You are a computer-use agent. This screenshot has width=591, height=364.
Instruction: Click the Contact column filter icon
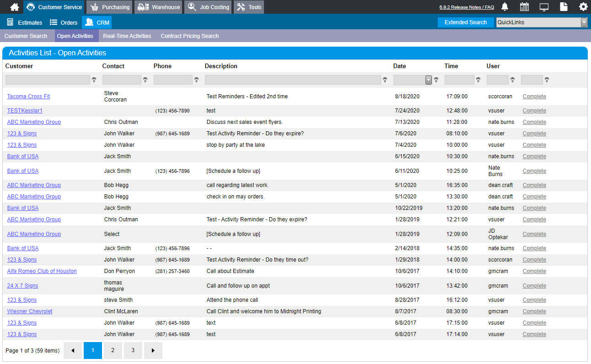[145, 80]
